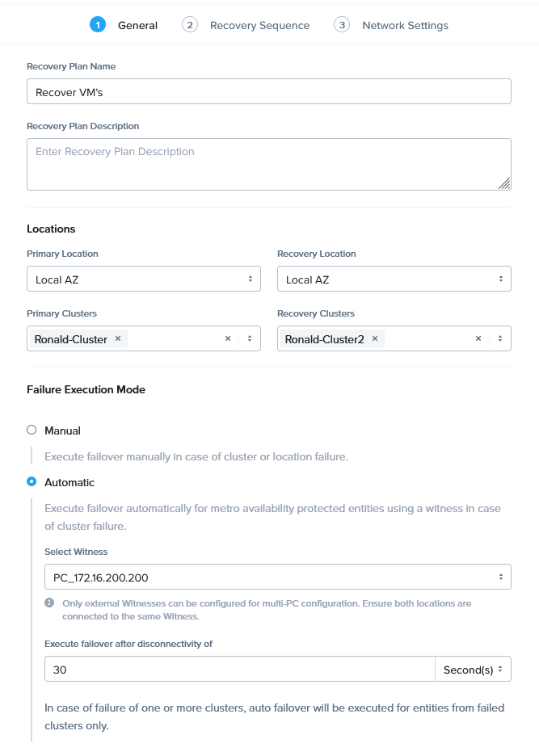Grab the description textarea resize handle
The height and width of the screenshot is (756, 539).
[504, 184]
